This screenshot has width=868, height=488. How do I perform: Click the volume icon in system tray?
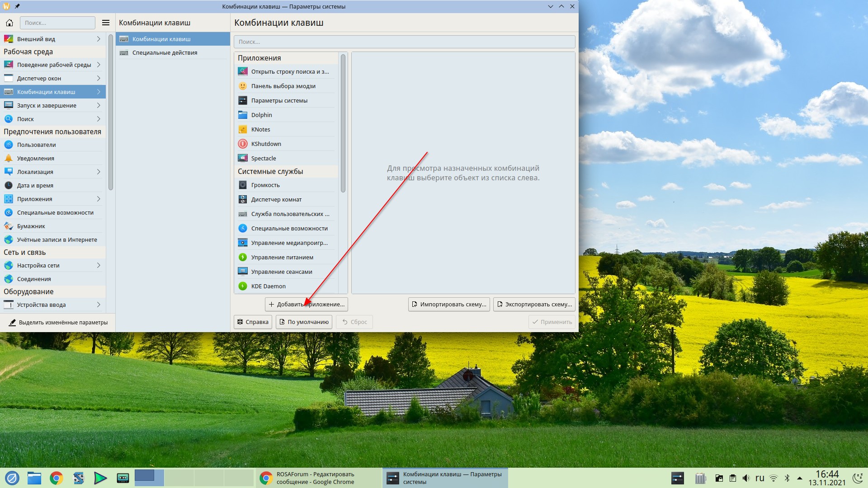pyautogui.click(x=746, y=478)
